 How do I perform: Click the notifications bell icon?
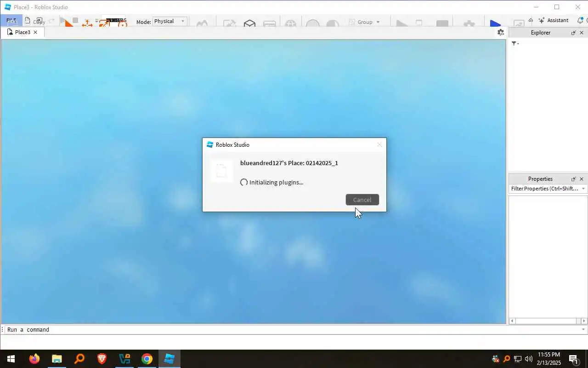[x=580, y=20]
